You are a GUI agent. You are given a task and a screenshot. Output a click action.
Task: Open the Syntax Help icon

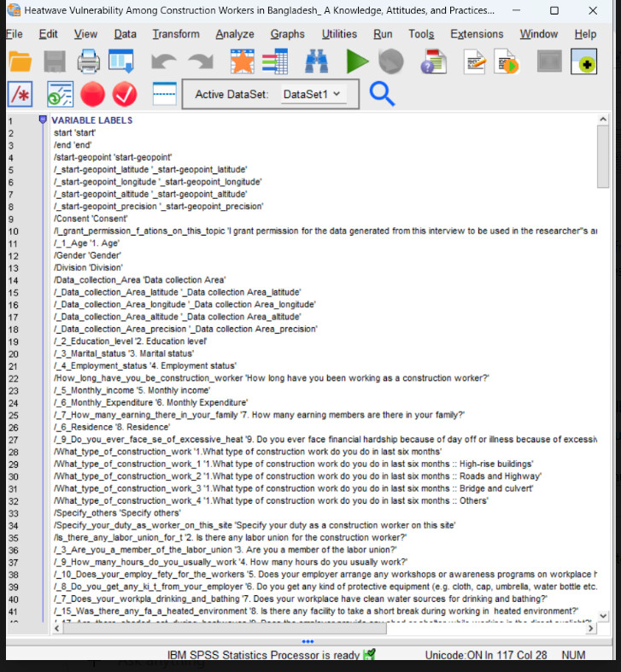[433, 62]
